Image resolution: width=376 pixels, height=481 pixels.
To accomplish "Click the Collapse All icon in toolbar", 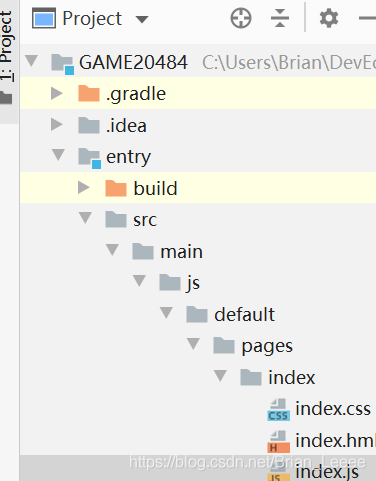I will (x=280, y=18).
